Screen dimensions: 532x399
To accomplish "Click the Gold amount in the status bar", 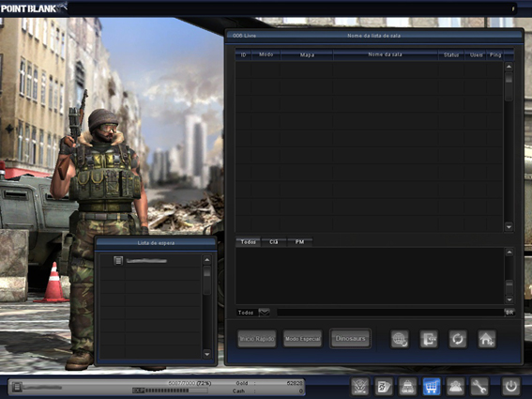I will [x=295, y=383].
